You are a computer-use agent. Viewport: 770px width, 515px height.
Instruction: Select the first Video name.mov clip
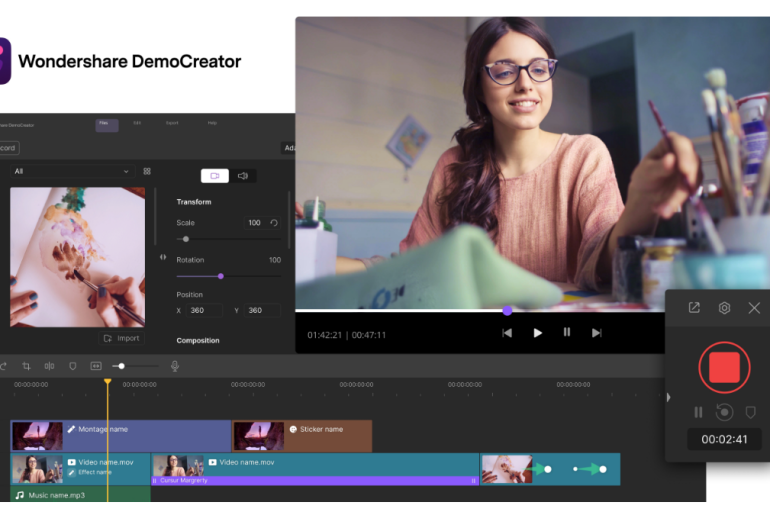pos(81,469)
